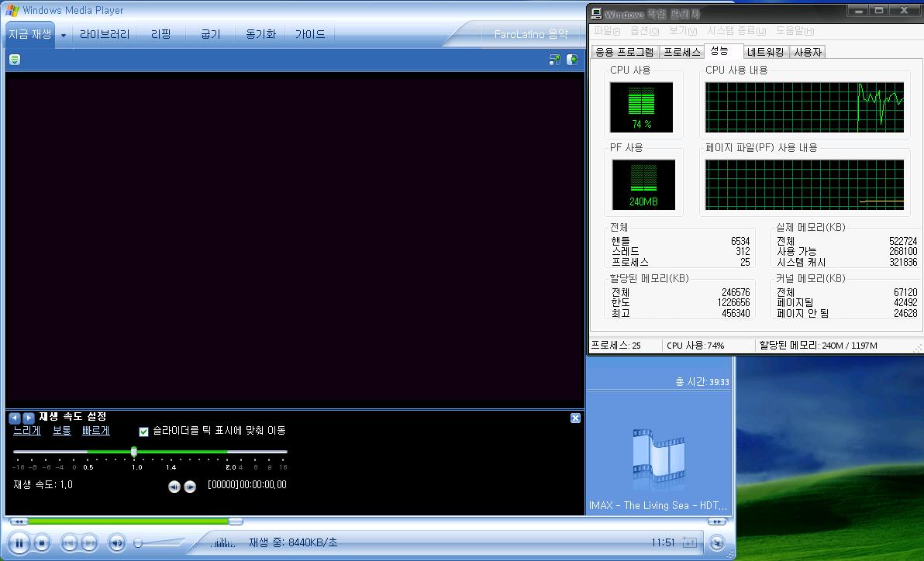This screenshot has width=924, height=561.
Task: Click physical memory total 522724
Action: (x=903, y=241)
